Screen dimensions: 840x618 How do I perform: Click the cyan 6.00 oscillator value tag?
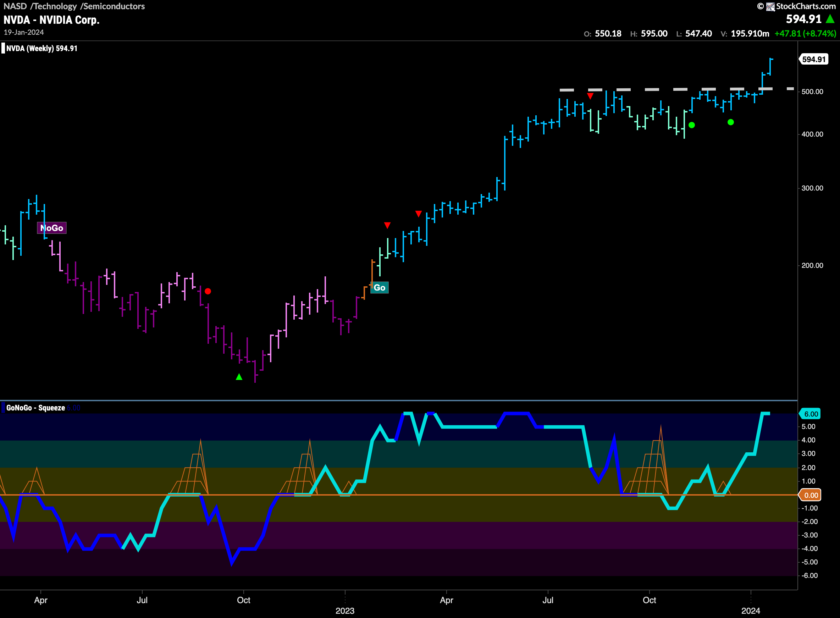click(810, 414)
